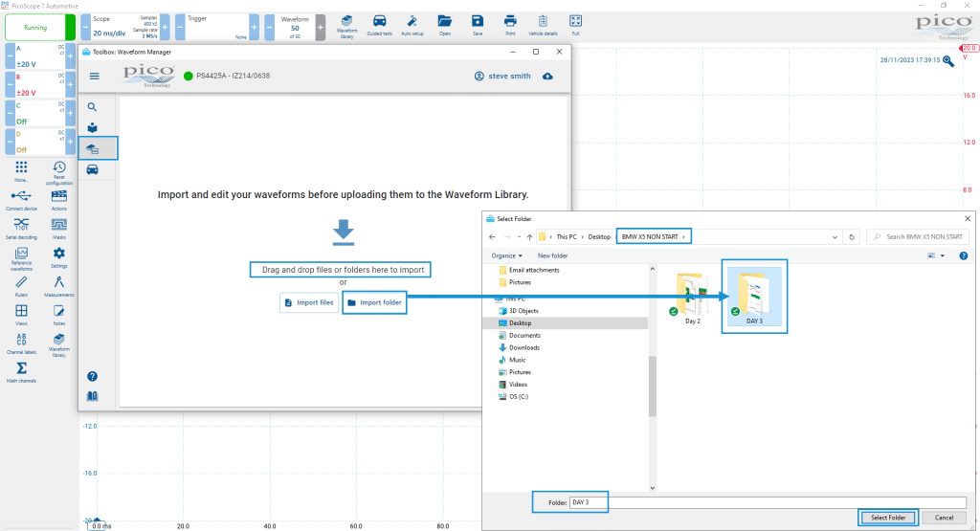Click search icon in Waveform Manager sidebar
Viewport: 980px width, 531px height.
point(93,107)
